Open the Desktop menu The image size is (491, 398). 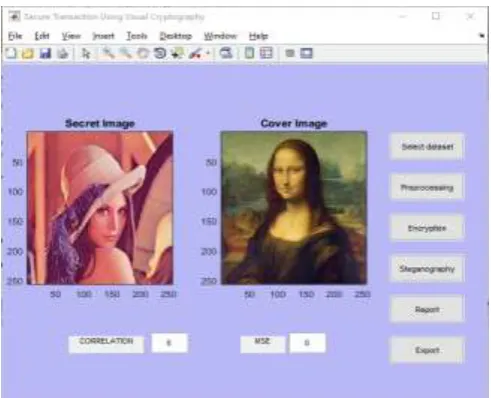pyautogui.click(x=176, y=36)
